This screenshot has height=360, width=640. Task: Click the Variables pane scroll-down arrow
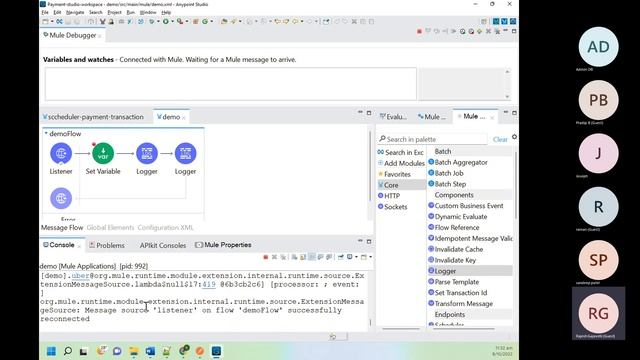click(x=507, y=97)
